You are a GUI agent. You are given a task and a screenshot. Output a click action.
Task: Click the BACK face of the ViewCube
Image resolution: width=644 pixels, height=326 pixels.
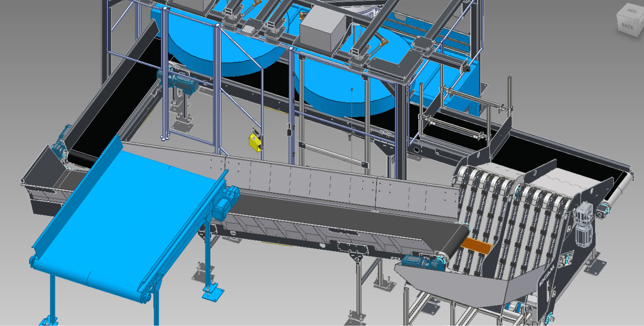[x=627, y=26]
